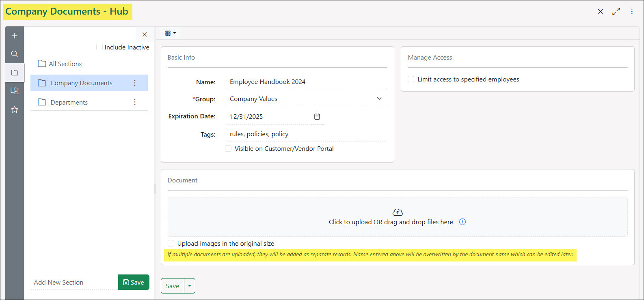Tick Limit access to specified employees
The width and height of the screenshot is (644, 300).
click(x=411, y=79)
